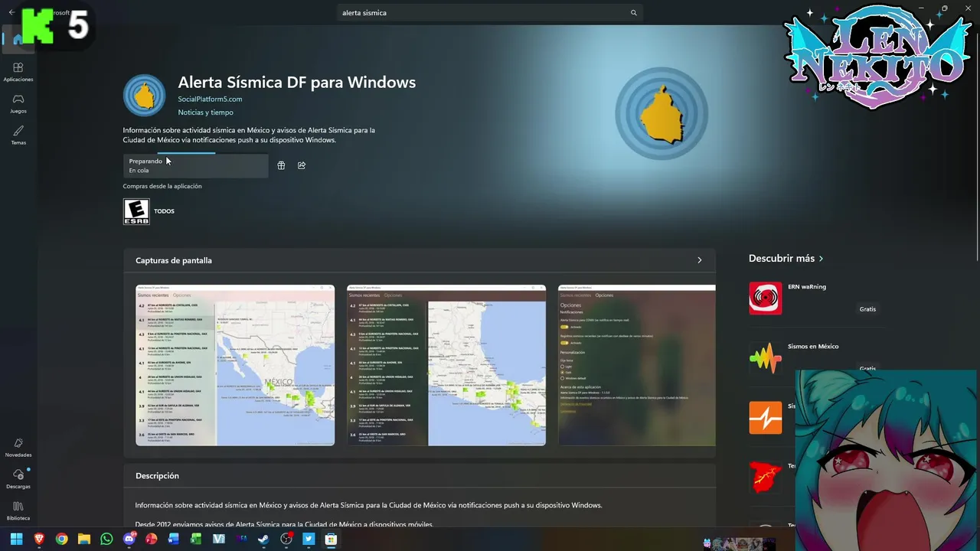This screenshot has width=980, height=551.
Task: Open the Sismos en México app icon
Action: [x=766, y=358]
